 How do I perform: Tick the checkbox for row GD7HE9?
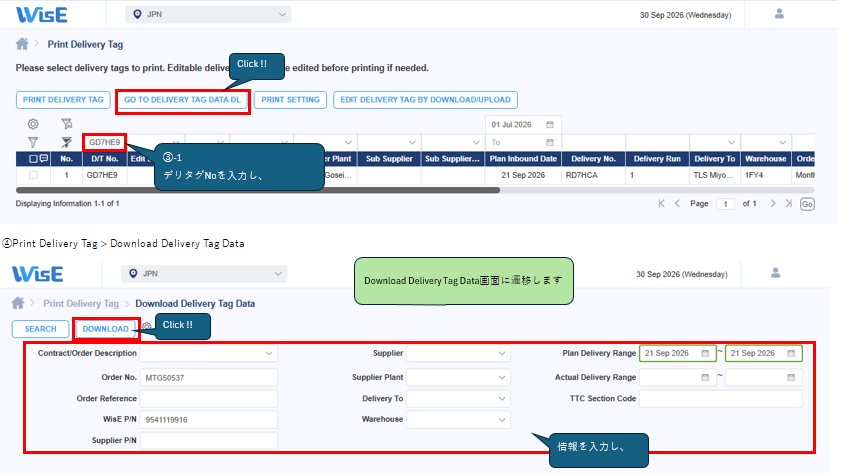pos(33,175)
